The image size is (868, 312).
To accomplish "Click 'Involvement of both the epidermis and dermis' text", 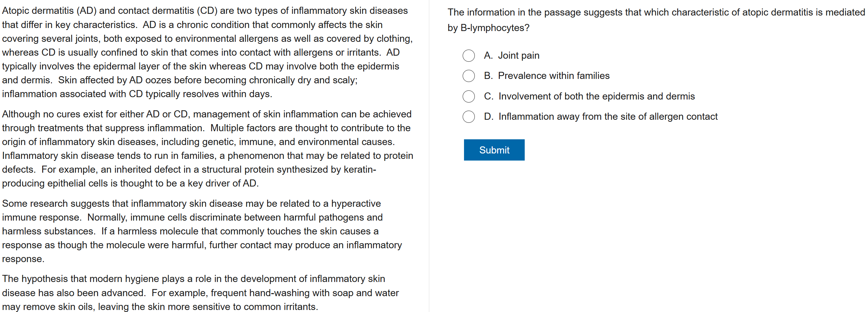I will tap(596, 96).
